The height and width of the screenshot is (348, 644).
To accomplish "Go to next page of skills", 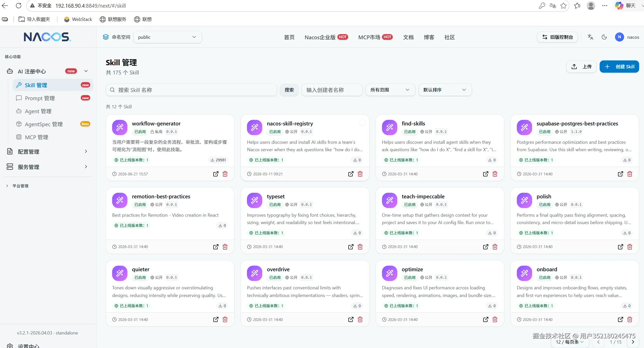I will (x=633, y=342).
